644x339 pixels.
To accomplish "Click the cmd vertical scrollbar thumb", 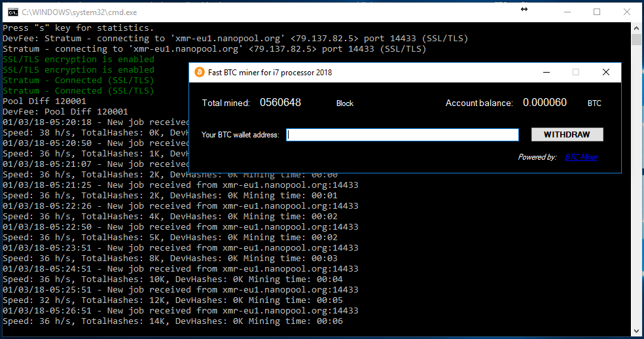I will click(636, 40).
